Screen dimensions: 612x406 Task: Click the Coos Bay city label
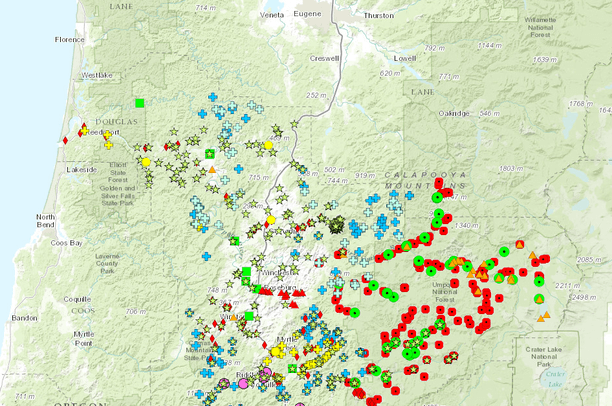click(x=68, y=242)
